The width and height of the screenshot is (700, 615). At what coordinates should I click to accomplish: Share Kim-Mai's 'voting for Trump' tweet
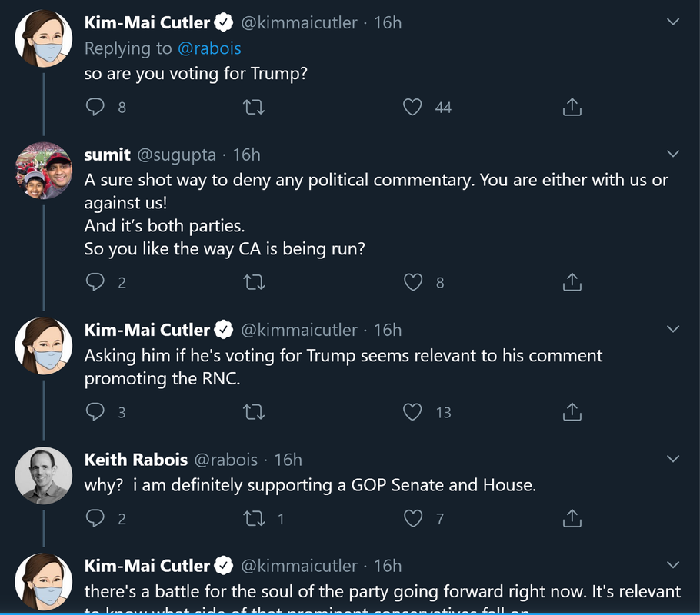572,107
